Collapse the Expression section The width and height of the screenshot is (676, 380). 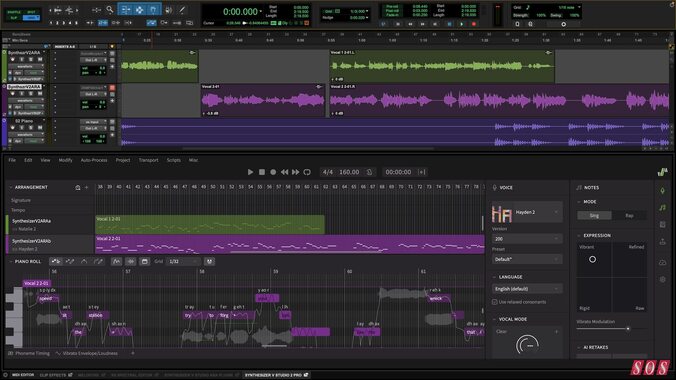pyautogui.click(x=579, y=236)
